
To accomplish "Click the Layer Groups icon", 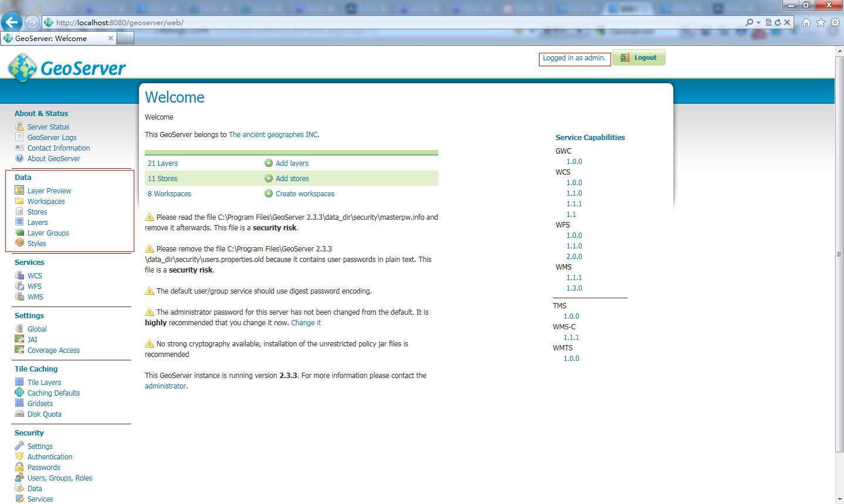I will pyautogui.click(x=19, y=233).
